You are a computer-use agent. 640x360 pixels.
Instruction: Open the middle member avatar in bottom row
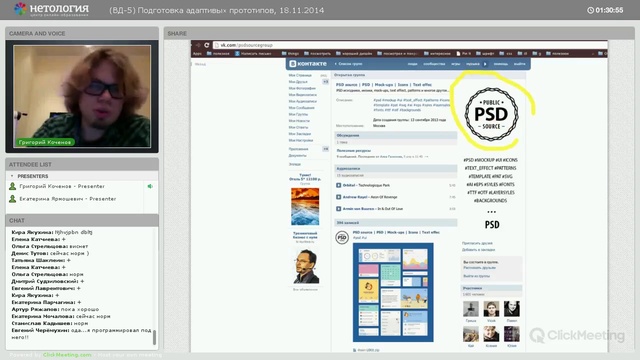[x=491, y=334]
